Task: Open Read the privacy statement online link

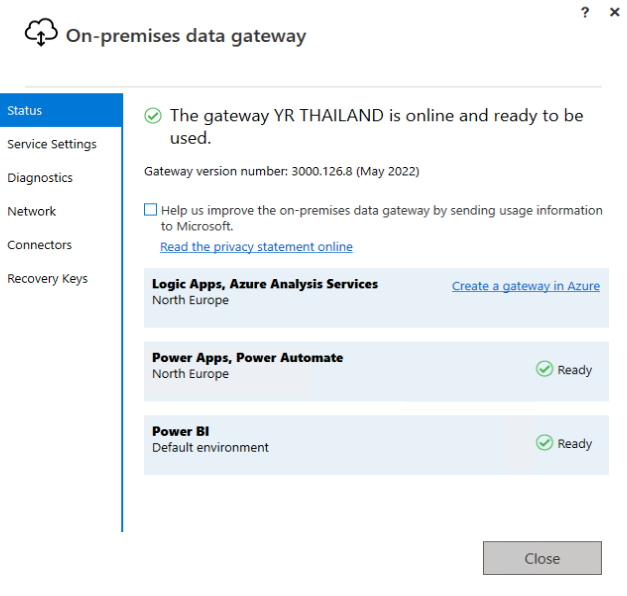Action: pos(256,247)
